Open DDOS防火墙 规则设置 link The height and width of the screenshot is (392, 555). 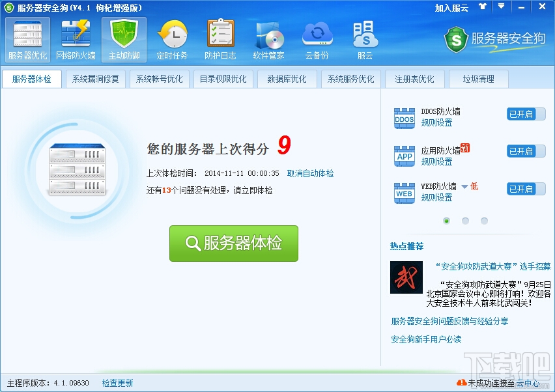coord(437,123)
